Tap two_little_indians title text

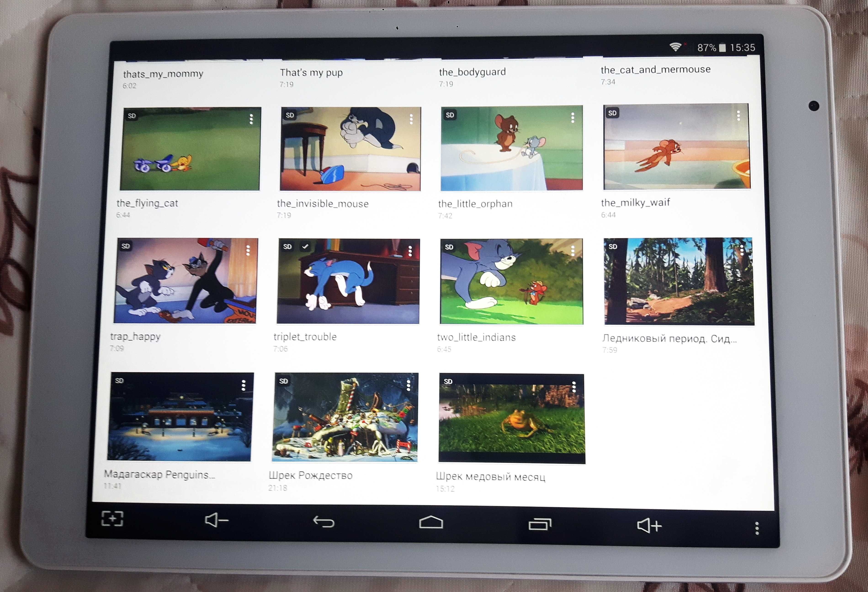[x=476, y=337]
